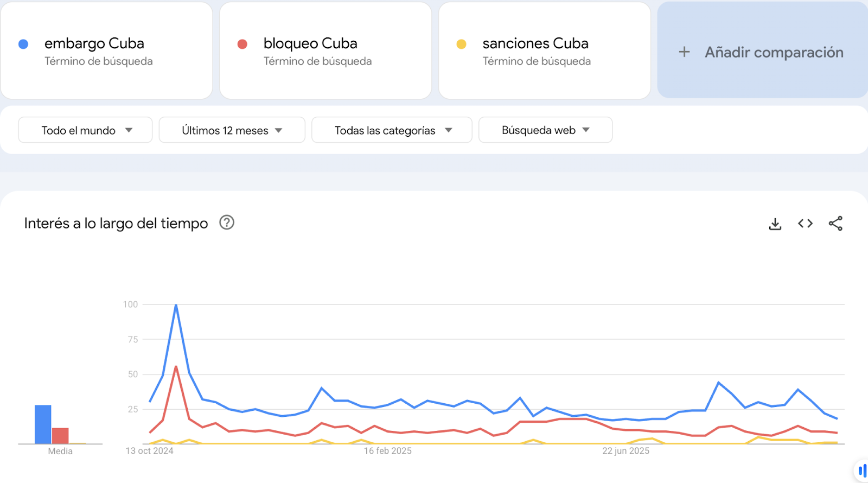
Task: Click the embed code icon
Action: point(805,224)
